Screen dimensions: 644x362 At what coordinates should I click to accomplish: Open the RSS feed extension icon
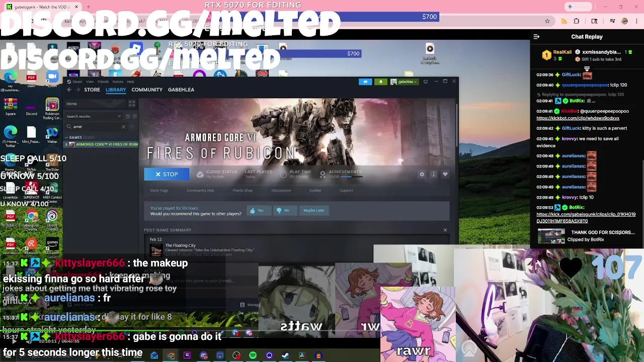(563, 21)
